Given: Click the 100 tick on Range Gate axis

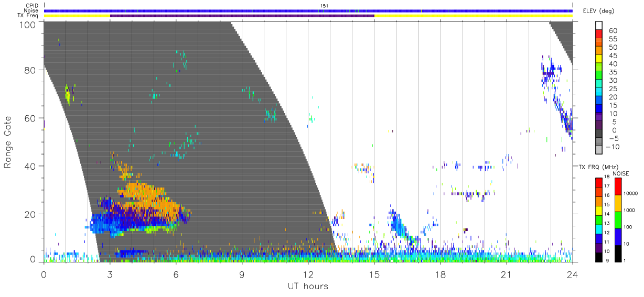Looking at the screenshot, I should (x=27, y=24).
